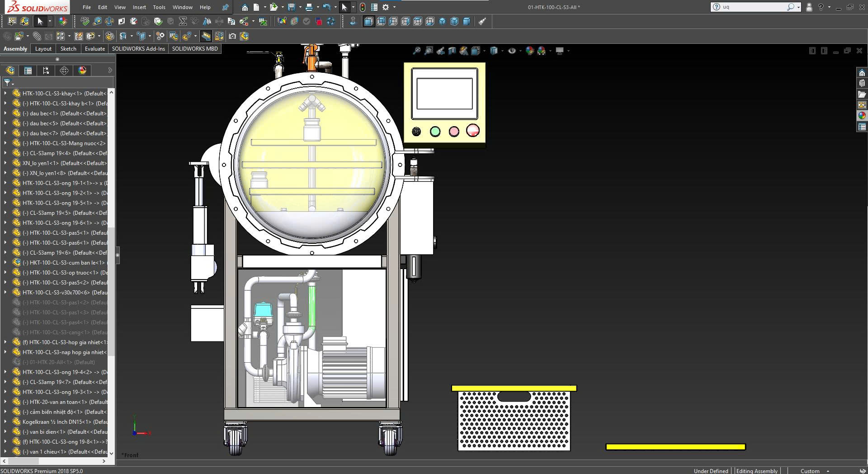
Task: Click the Zoom to Fit icon in viewport
Action: tap(417, 51)
